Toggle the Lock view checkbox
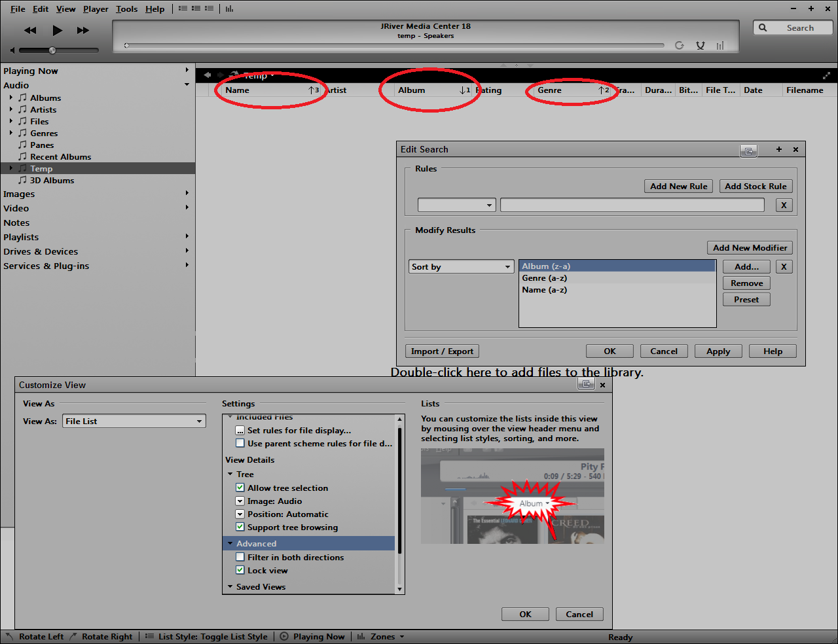The width and height of the screenshot is (838, 644). point(240,570)
